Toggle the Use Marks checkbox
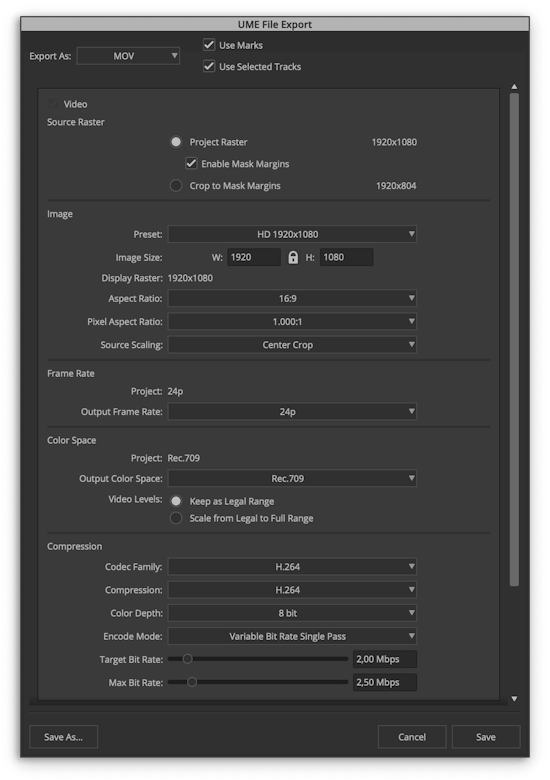Viewport: 550px width, 780px height. tap(209, 45)
